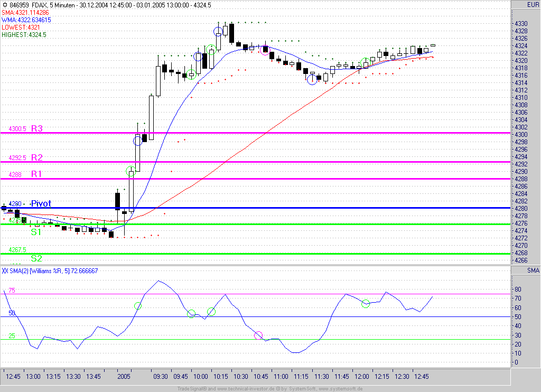Screen dimensions: 541x392
Task: Click the blue Pivot line label
Action: click(41, 203)
